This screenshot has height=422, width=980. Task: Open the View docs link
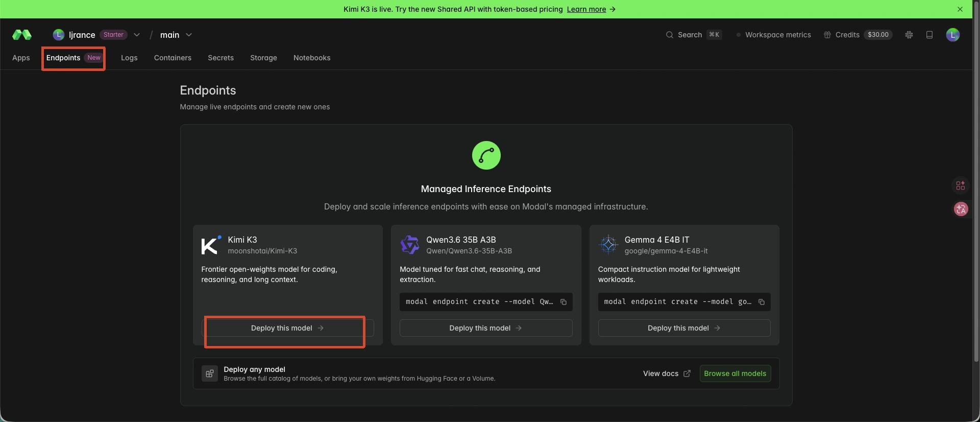(x=667, y=373)
